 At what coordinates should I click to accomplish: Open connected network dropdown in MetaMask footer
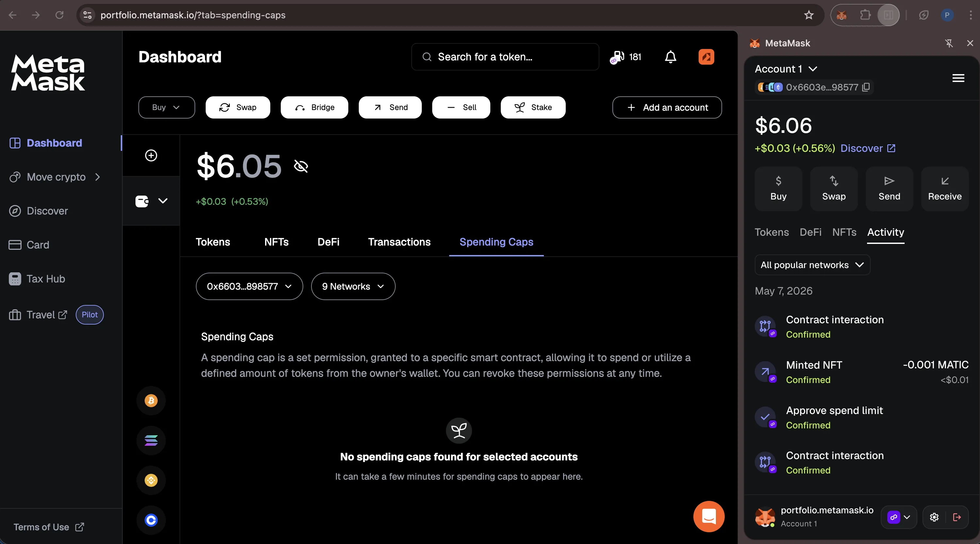(x=899, y=517)
